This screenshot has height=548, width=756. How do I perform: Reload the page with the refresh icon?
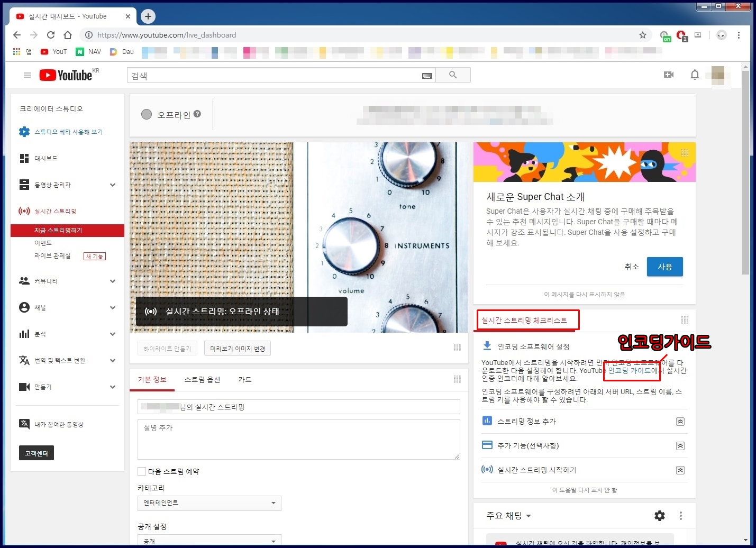point(51,35)
